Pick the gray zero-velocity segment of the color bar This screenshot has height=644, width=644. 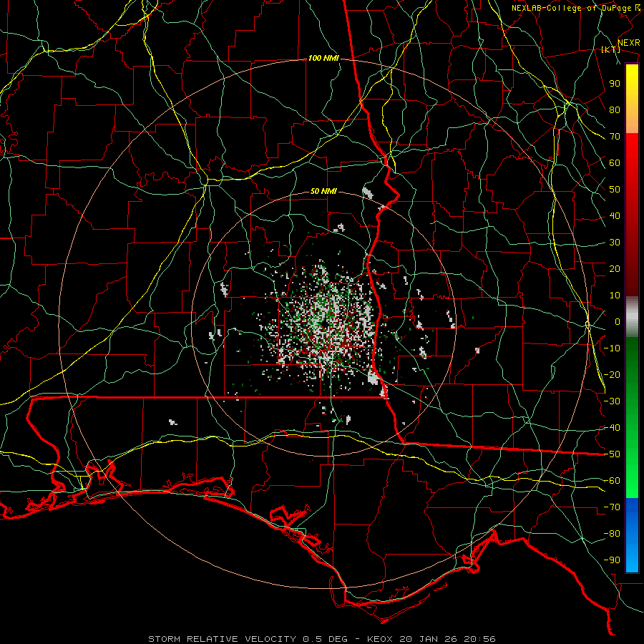point(632,317)
